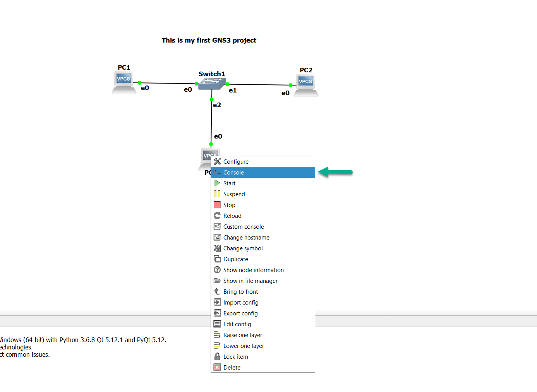Click the Lock item padlock icon
The height and width of the screenshot is (392, 537).
[x=217, y=356]
